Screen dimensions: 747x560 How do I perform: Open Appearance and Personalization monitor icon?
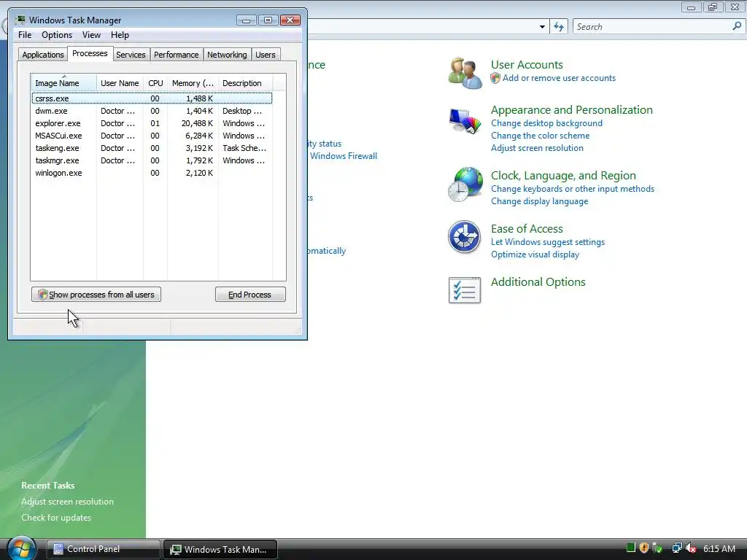[x=465, y=121]
